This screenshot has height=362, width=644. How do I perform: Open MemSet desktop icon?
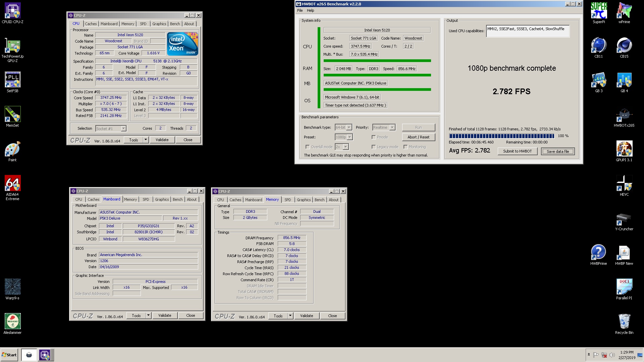click(12, 117)
